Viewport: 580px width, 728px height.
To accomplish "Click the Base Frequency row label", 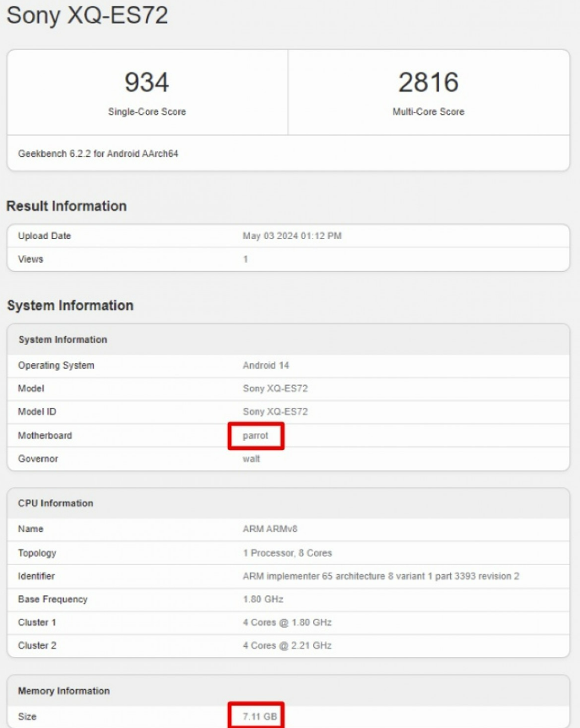I will point(52,600).
